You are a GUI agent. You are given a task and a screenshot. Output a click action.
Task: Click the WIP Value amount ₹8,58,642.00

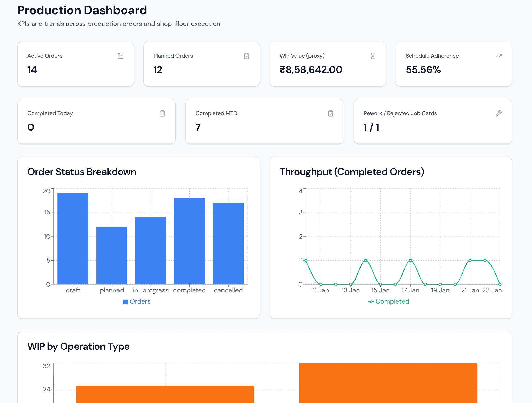311,70
